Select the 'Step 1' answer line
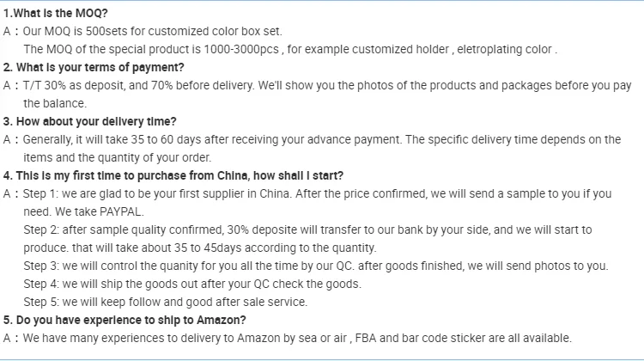The height and width of the screenshot is (361, 644). click(318, 193)
